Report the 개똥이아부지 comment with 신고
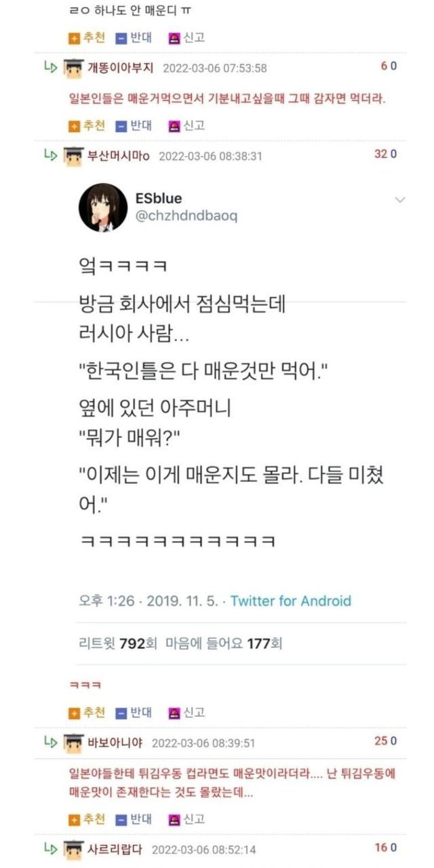 point(186,125)
